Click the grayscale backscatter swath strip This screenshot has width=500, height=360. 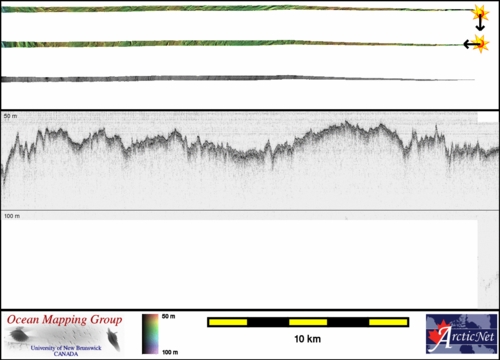click(237, 79)
